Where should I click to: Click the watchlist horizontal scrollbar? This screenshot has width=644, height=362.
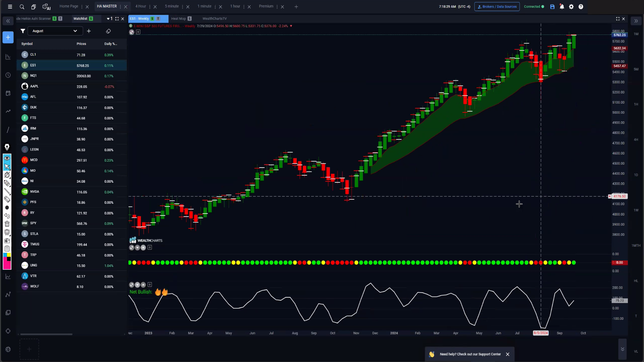point(46,334)
